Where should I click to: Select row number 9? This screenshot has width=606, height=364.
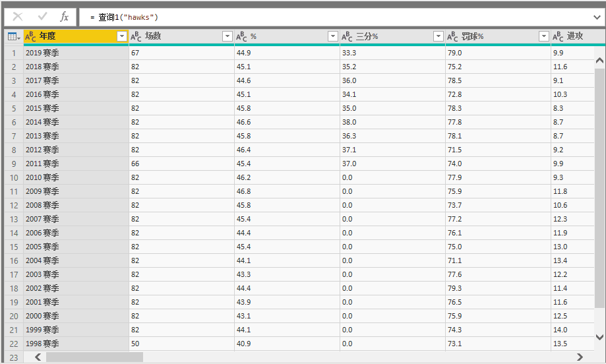pyautogui.click(x=14, y=164)
